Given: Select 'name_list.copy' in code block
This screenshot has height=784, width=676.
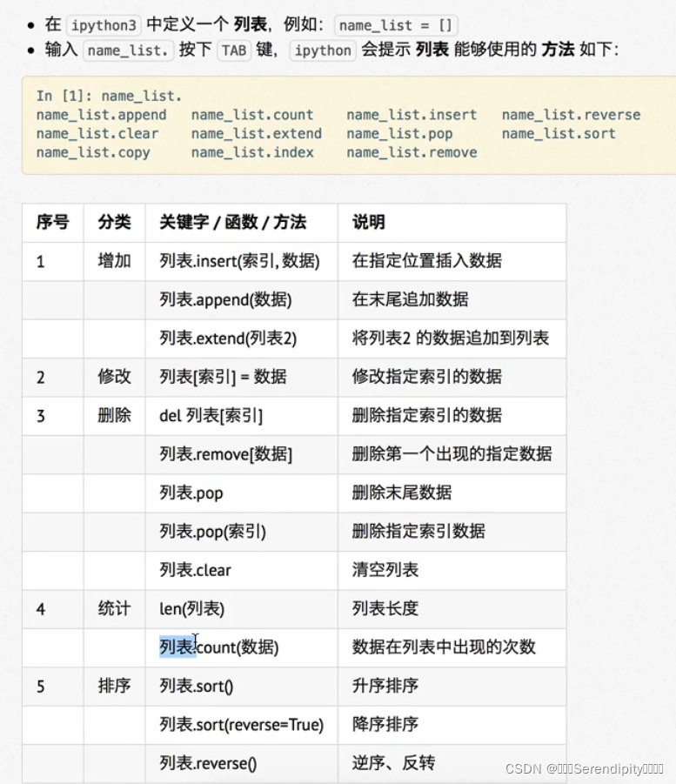Looking at the screenshot, I should pos(93,152).
